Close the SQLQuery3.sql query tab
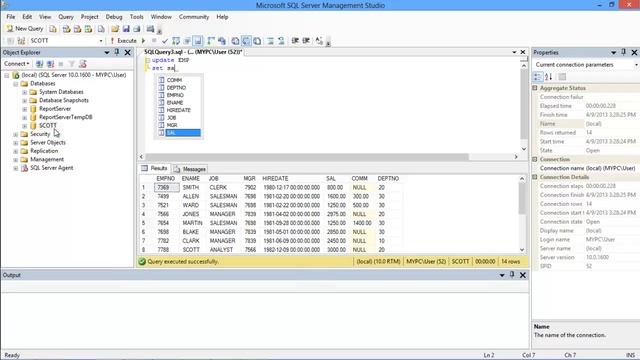Viewport: 640px width, 360px height. pos(523,52)
